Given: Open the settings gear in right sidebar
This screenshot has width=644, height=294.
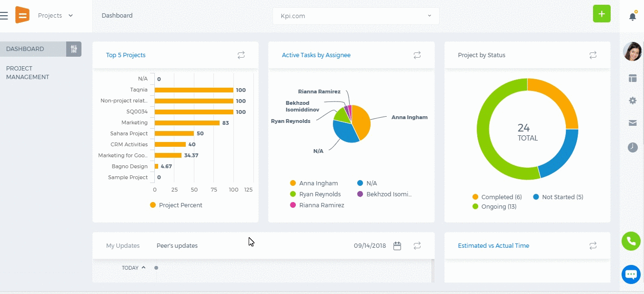Looking at the screenshot, I should (x=633, y=101).
